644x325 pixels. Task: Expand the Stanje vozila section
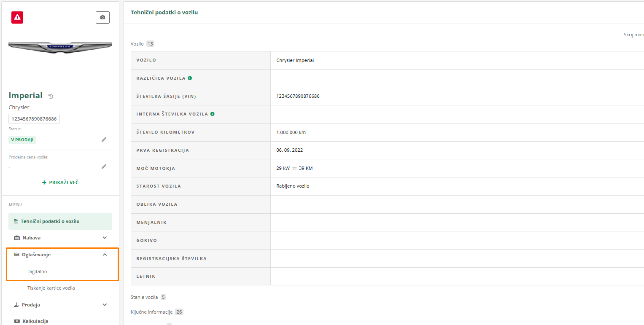pos(145,297)
